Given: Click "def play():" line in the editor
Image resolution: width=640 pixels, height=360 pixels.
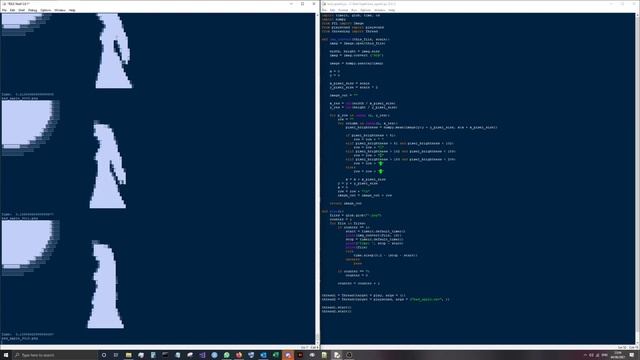Looking at the screenshot, I should click(333, 211).
